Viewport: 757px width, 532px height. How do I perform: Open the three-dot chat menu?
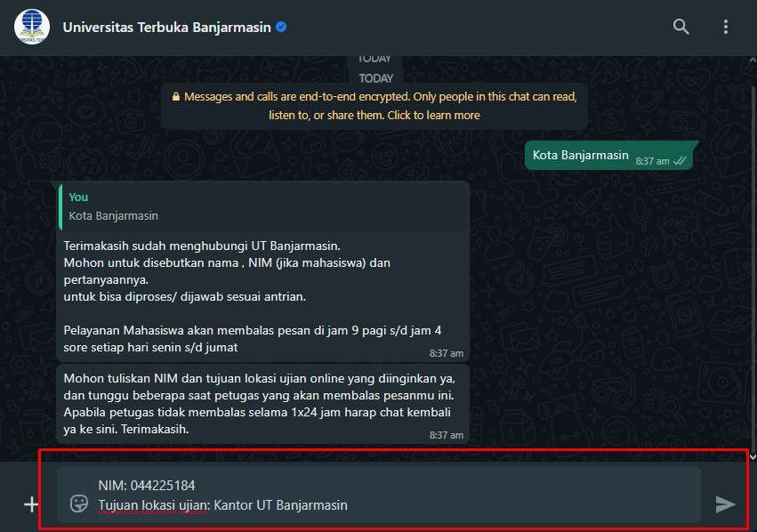[726, 27]
